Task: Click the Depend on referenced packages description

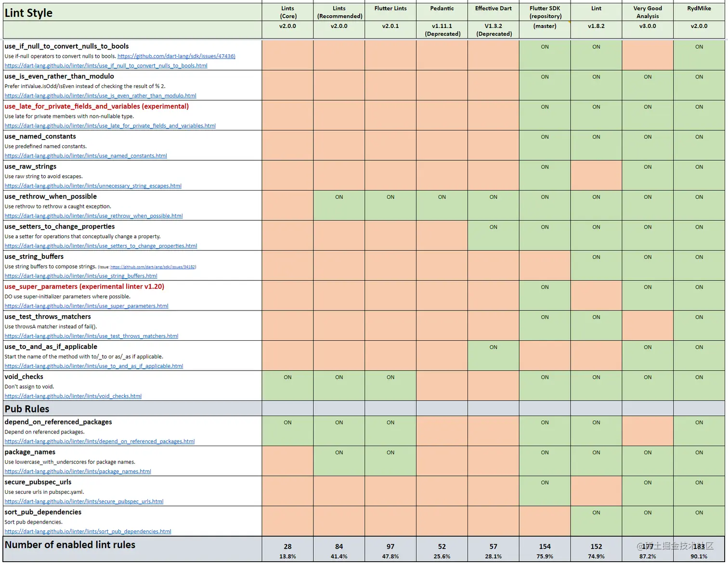Action: pos(44,432)
